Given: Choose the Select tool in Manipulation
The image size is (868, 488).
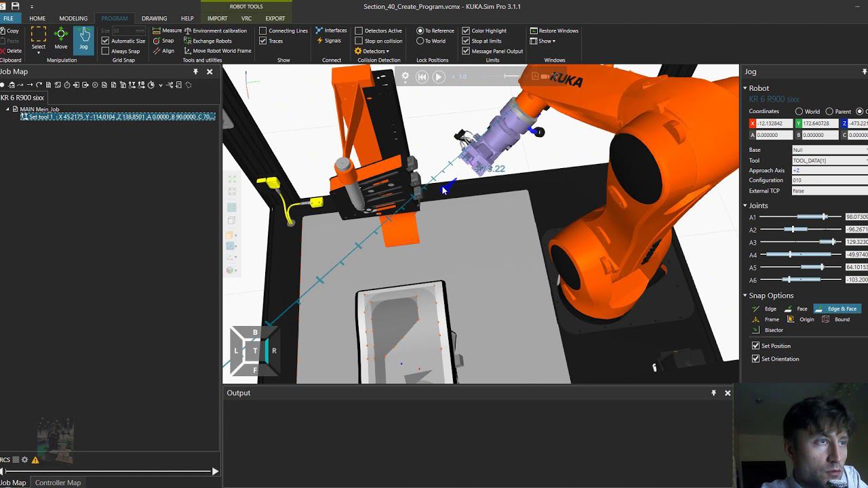Looking at the screenshot, I should [x=39, y=39].
